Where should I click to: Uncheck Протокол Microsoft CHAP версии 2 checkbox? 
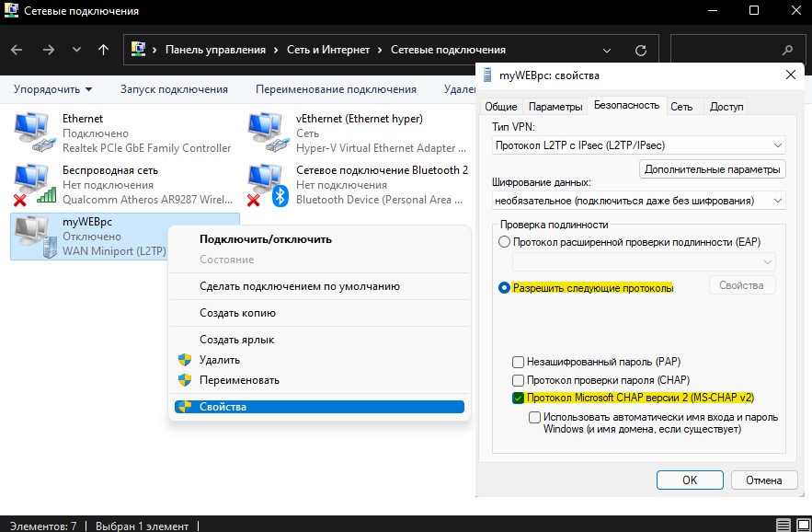pos(518,398)
